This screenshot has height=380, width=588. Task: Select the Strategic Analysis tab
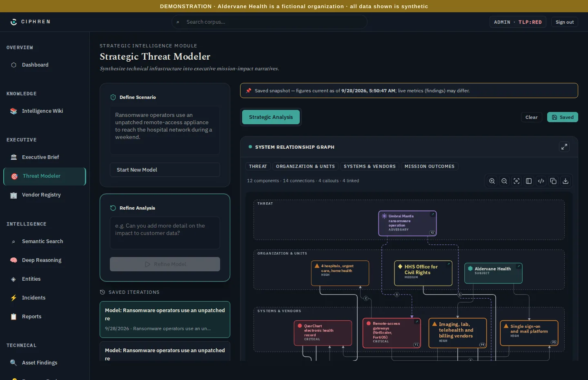coord(271,117)
